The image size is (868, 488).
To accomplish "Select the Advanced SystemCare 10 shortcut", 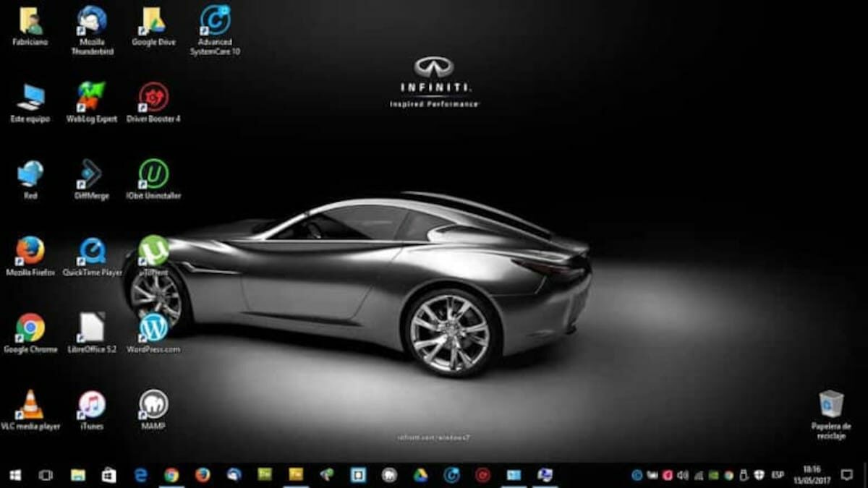I will click(x=216, y=30).
